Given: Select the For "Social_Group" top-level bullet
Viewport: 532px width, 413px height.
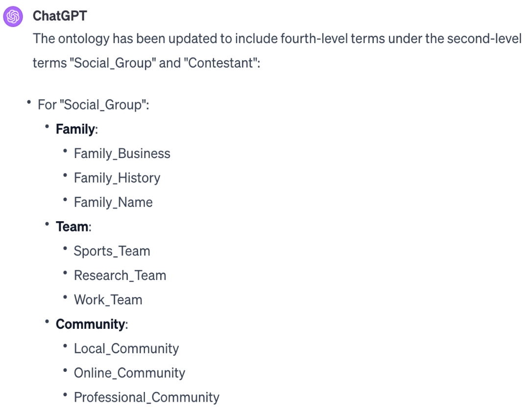Looking at the screenshot, I should pos(93,105).
